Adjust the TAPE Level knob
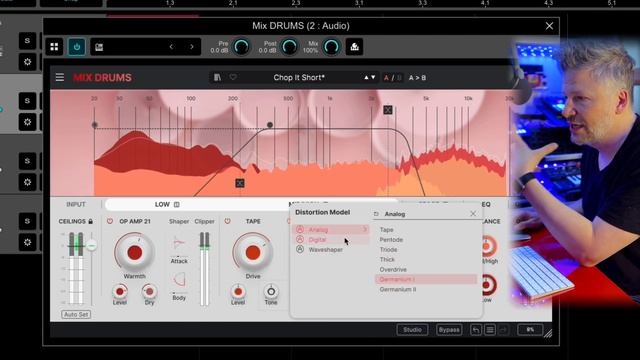The image size is (640, 360). (238, 291)
